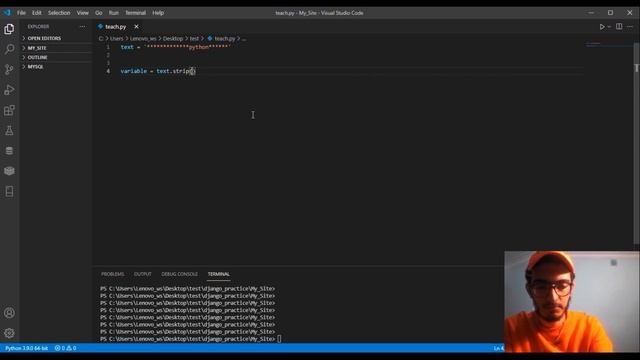This screenshot has height=360, width=640.
Task: Open editor More Actions ellipsis
Action: click(x=630, y=27)
